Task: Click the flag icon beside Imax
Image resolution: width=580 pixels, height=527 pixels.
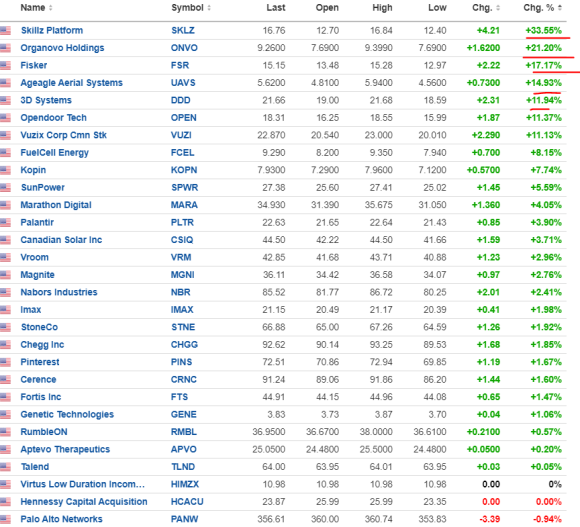Action: tap(6, 310)
